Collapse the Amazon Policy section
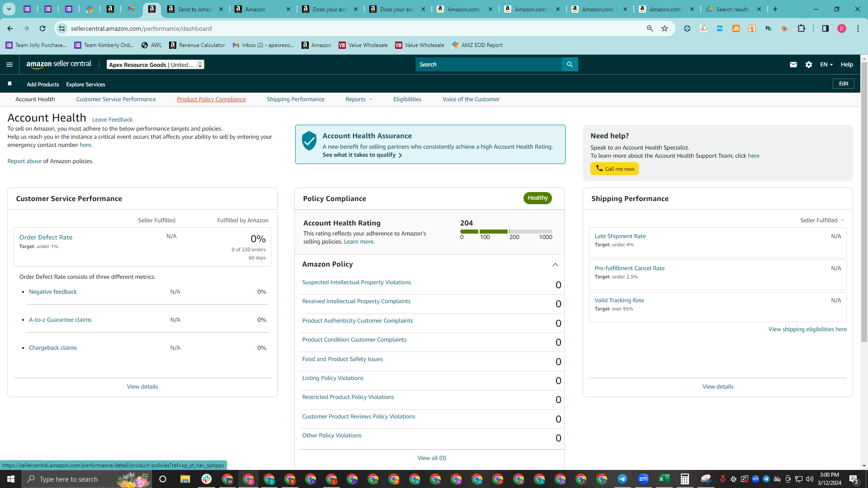868x488 pixels. (x=555, y=264)
